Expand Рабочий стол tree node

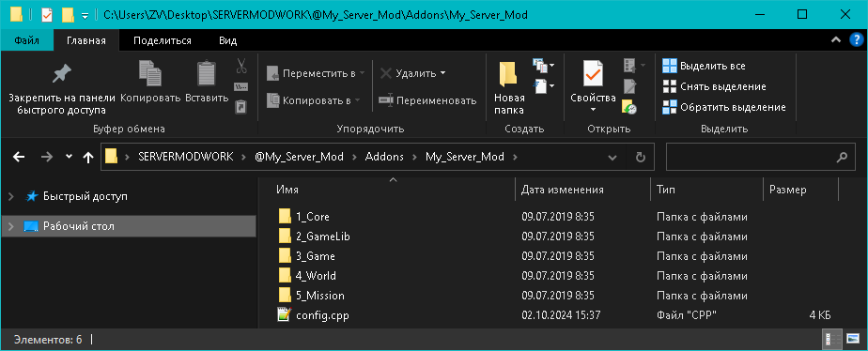(11, 226)
